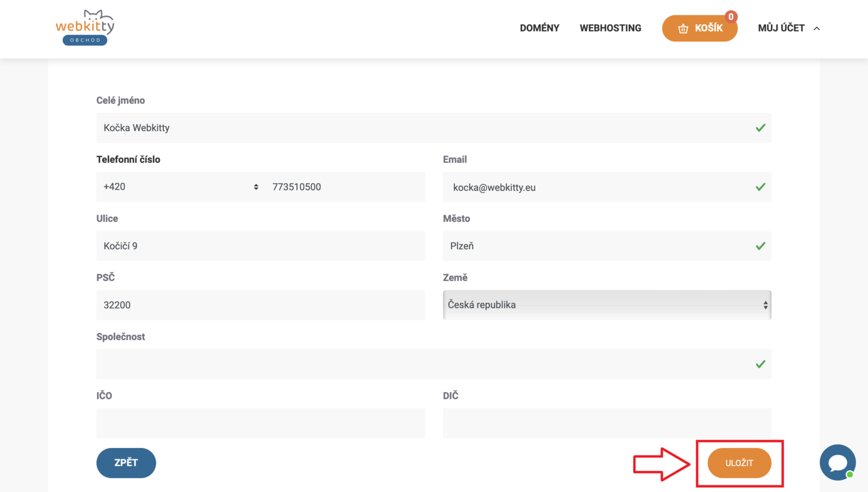Click the green checkmark in Email field
The height and width of the screenshot is (492, 868).
point(761,187)
